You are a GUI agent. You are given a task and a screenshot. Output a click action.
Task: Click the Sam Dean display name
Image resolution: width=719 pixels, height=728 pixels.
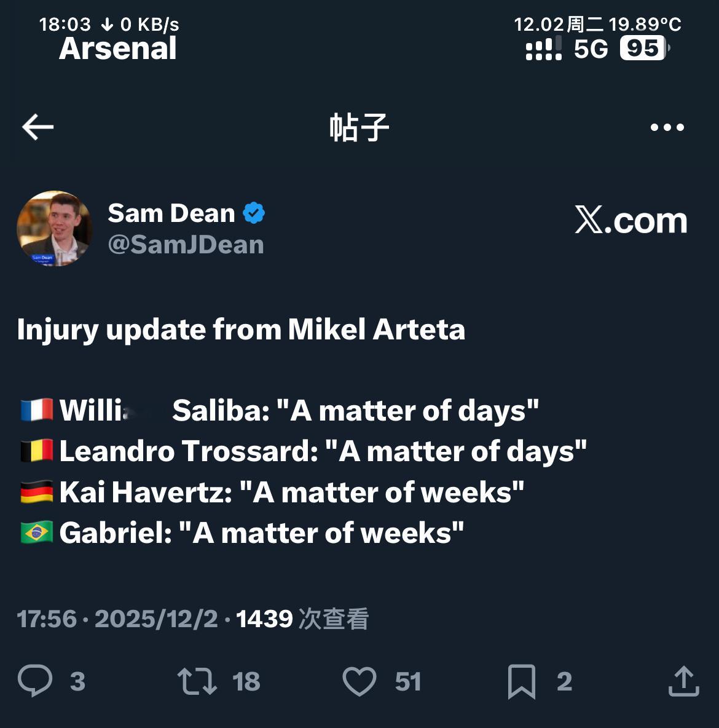tap(171, 213)
